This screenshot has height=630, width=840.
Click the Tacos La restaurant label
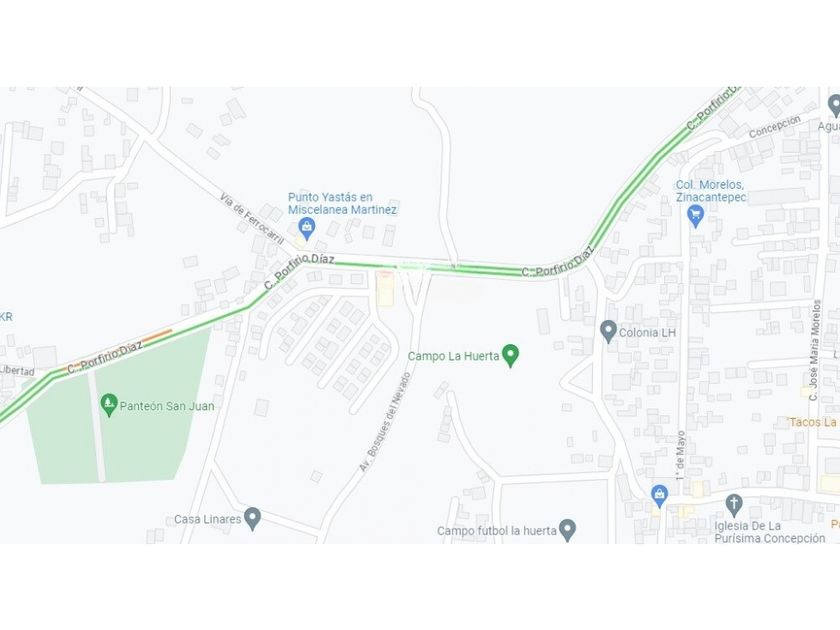(812, 422)
